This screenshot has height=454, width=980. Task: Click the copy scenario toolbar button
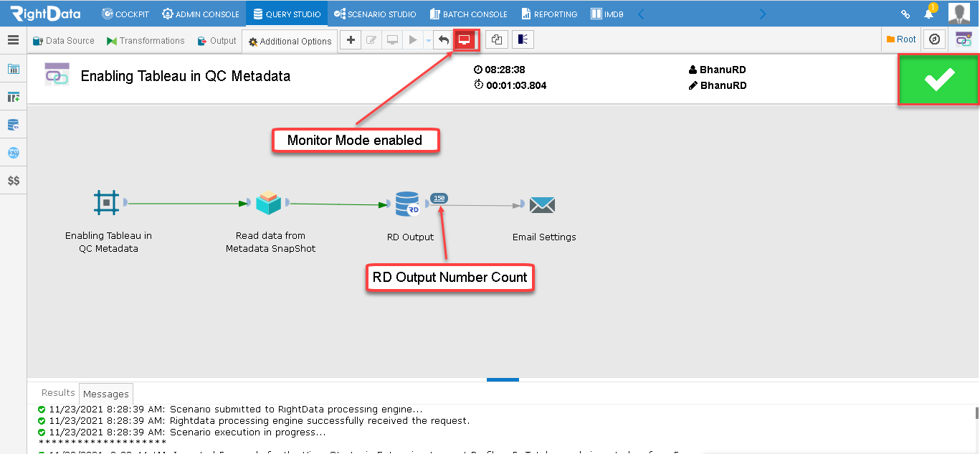tap(497, 40)
